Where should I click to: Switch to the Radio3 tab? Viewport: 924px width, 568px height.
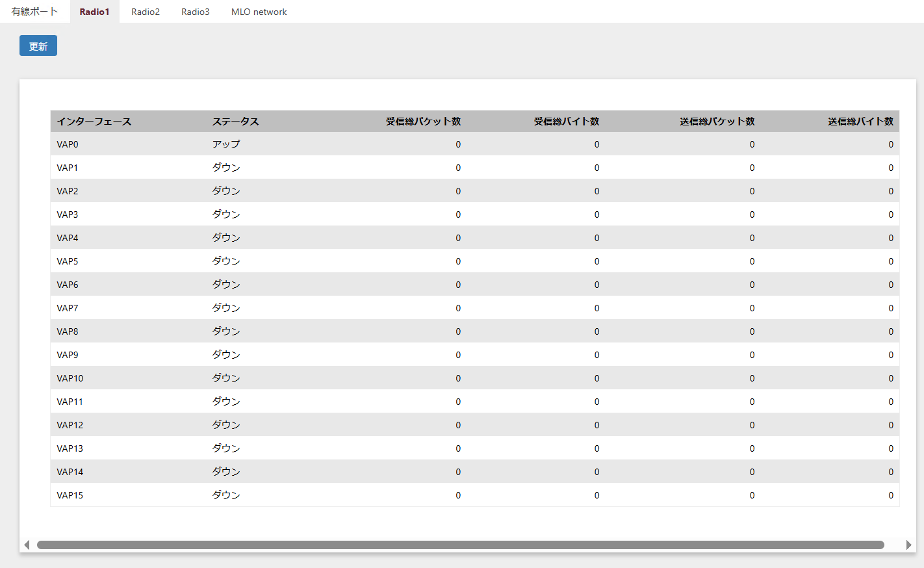coord(196,12)
